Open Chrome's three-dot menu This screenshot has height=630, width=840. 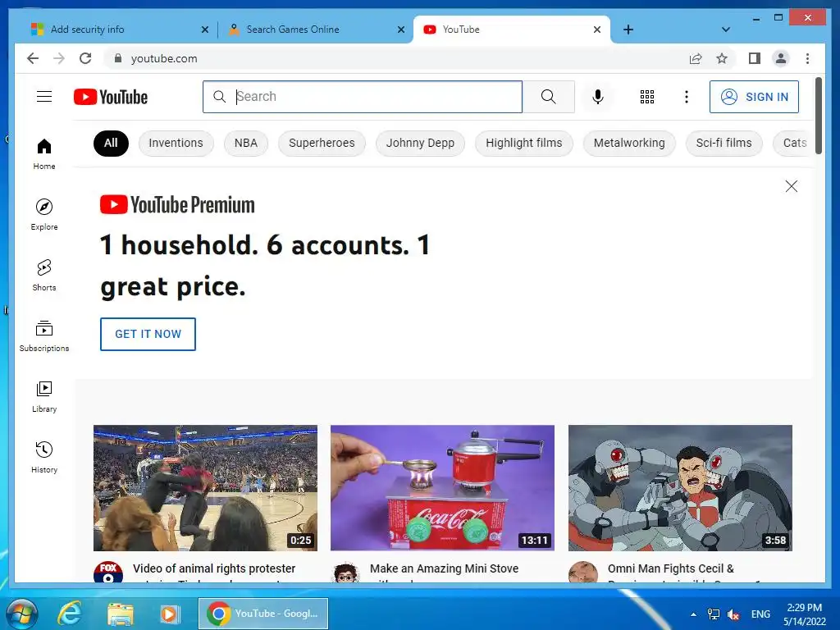(x=807, y=58)
